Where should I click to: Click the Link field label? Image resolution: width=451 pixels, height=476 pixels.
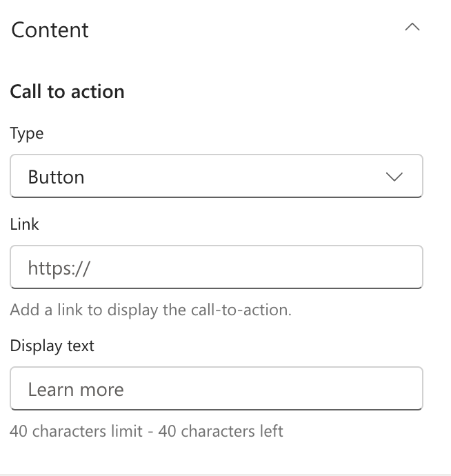tap(25, 224)
